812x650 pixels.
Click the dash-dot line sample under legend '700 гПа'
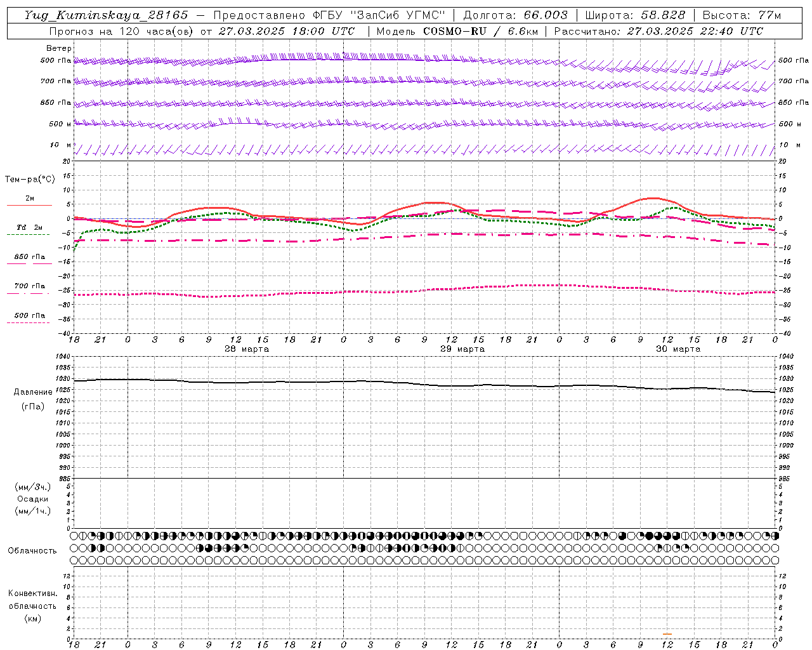(x=28, y=293)
